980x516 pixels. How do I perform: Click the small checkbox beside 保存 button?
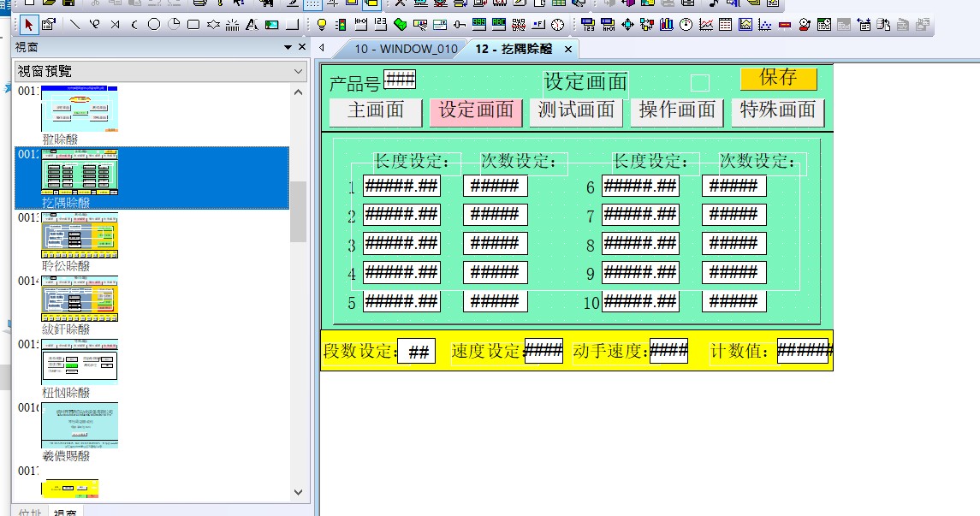[x=700, y=83]
